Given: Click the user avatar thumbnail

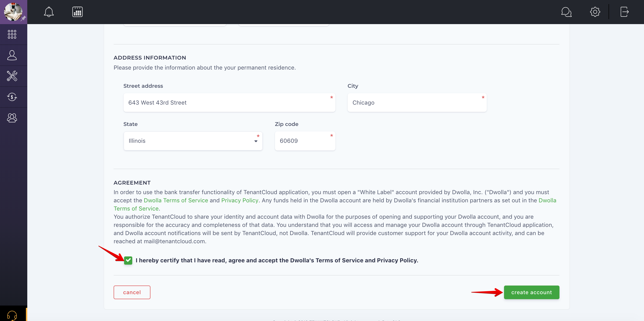Looking at the screenshot, I should click(13, 12).
